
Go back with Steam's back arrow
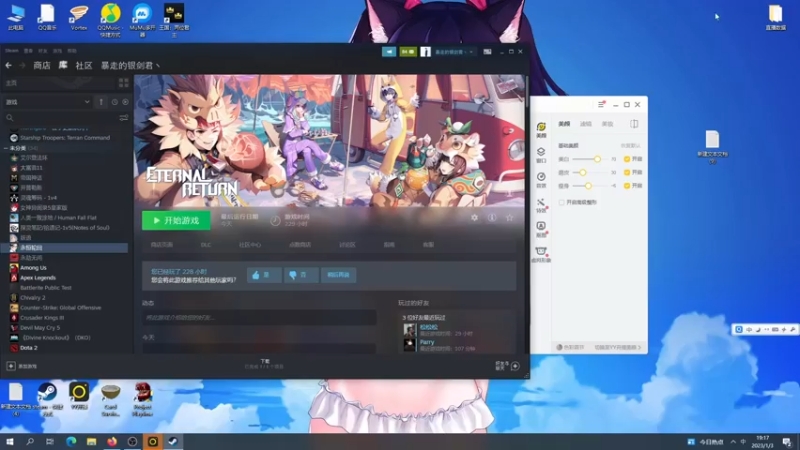click(8, 65)
